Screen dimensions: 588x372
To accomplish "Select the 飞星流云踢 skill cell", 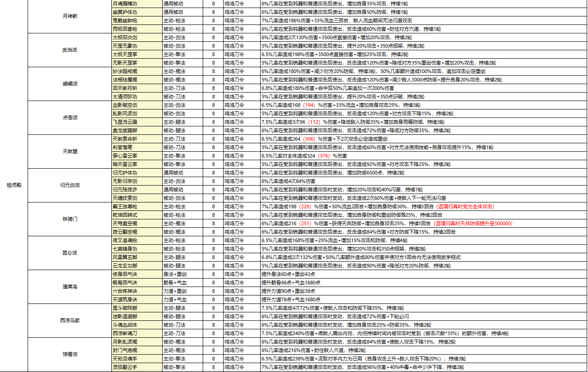I will [x=137, y=122].
